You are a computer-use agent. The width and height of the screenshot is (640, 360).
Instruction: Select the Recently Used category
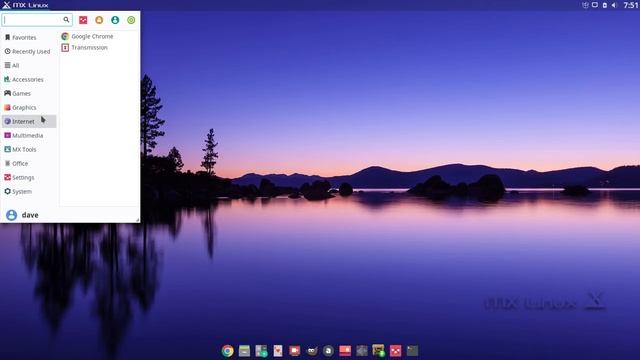pos(29,51)
